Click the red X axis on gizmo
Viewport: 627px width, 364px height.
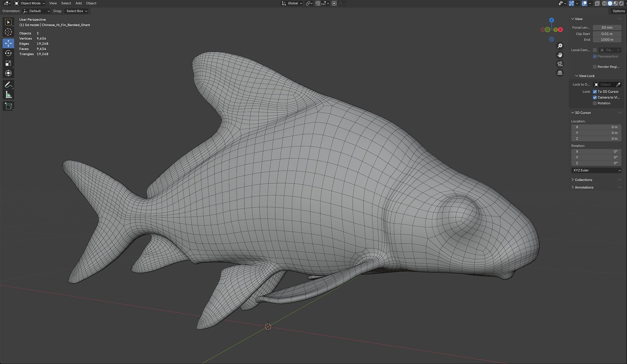[561, 30]
